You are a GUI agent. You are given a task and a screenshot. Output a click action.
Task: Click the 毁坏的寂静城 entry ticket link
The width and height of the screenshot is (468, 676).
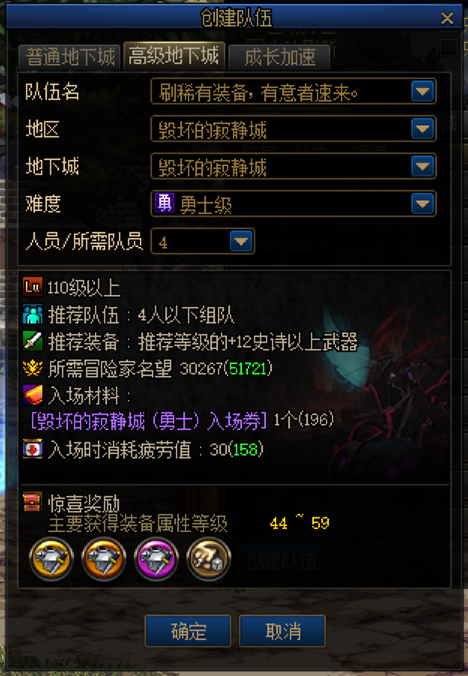pyautogui.click(x=149, y=421)
